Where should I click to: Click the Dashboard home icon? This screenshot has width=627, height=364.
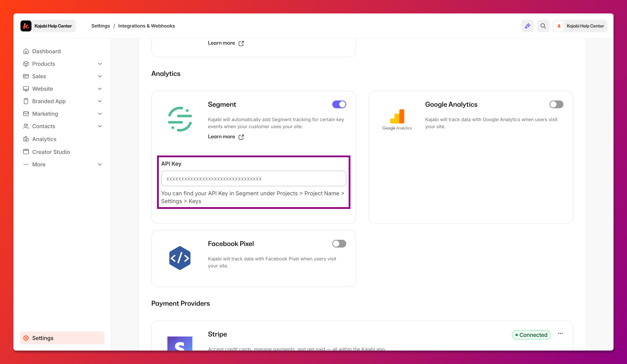[26, 51]
